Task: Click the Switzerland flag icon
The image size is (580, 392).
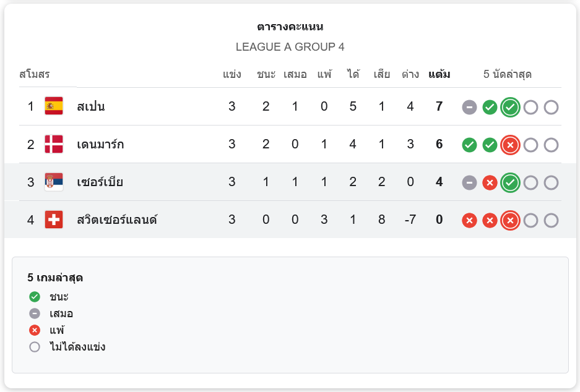Action: tap(54, 219)
